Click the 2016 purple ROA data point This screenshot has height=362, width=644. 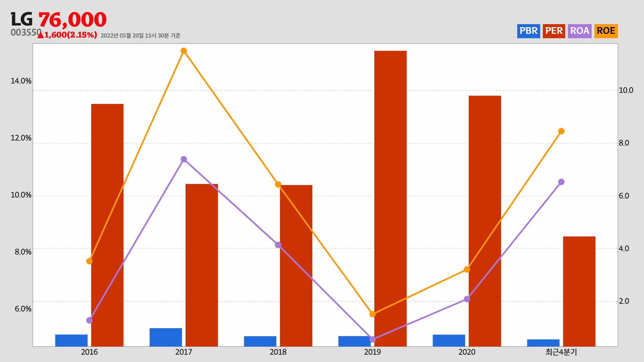coord(89,320)
